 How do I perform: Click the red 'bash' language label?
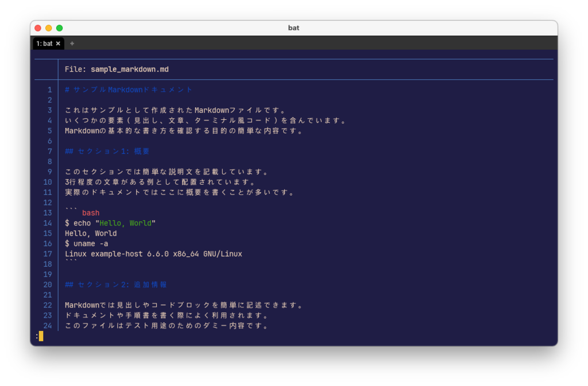click(x=91, y=213)
